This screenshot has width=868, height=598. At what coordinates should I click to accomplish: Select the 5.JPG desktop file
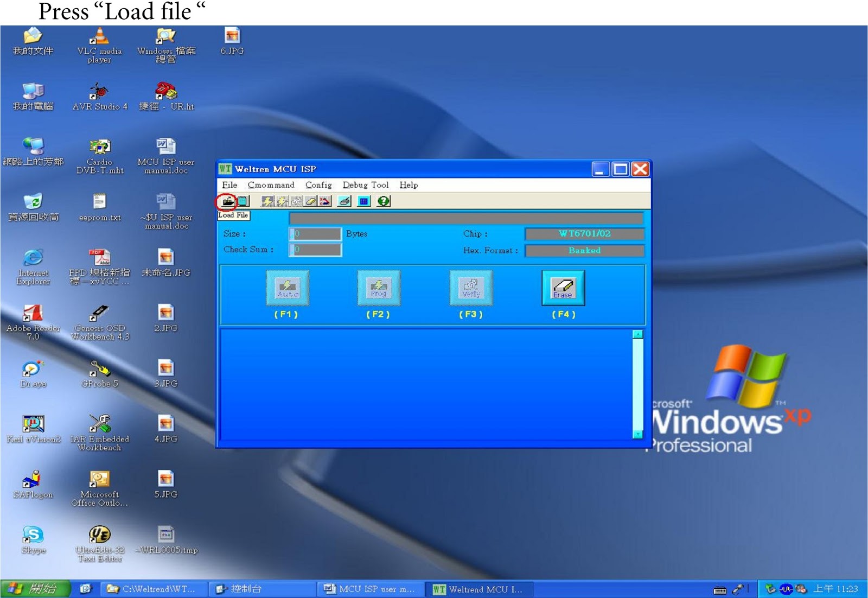(x=166, y=484)
